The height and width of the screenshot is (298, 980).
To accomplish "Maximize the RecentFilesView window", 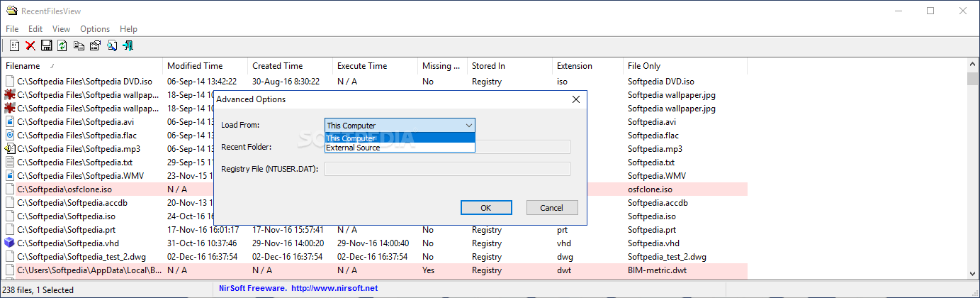I will [930, 11].
